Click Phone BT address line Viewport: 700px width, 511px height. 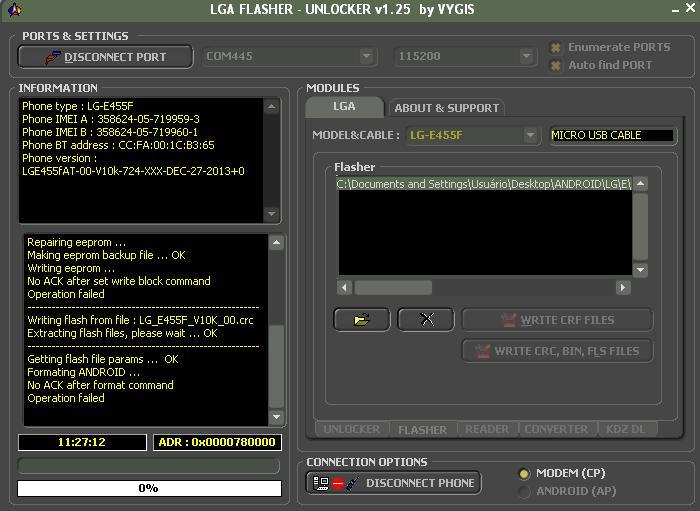[x=118, y=145]
